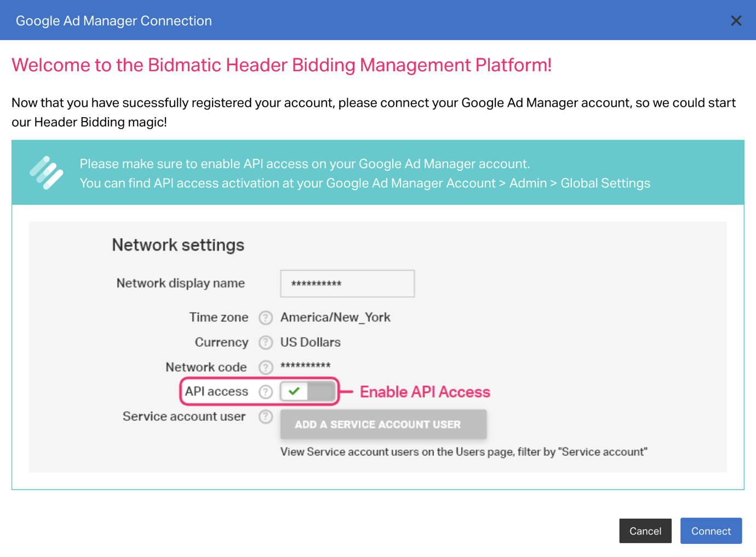The width and height of the screenshot is (756, 557).
Task: Click the Network display name input field
Action: (x=347, y=284)
